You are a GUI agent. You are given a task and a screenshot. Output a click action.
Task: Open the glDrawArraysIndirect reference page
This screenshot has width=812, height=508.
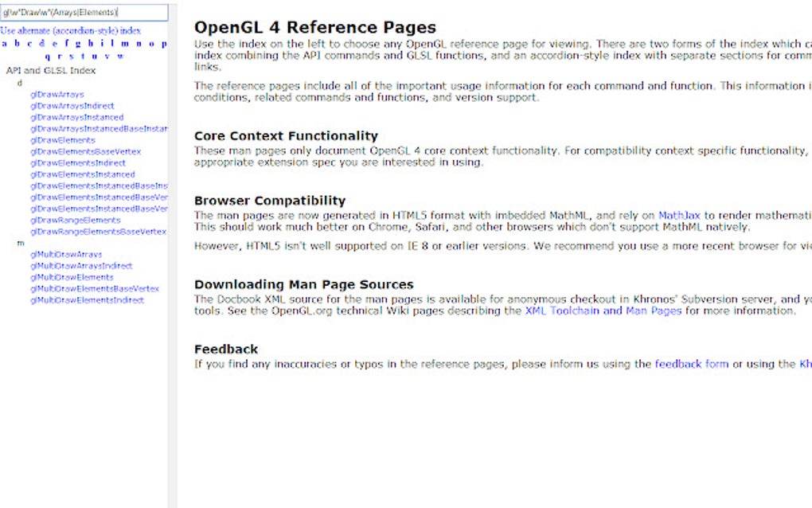72,106
